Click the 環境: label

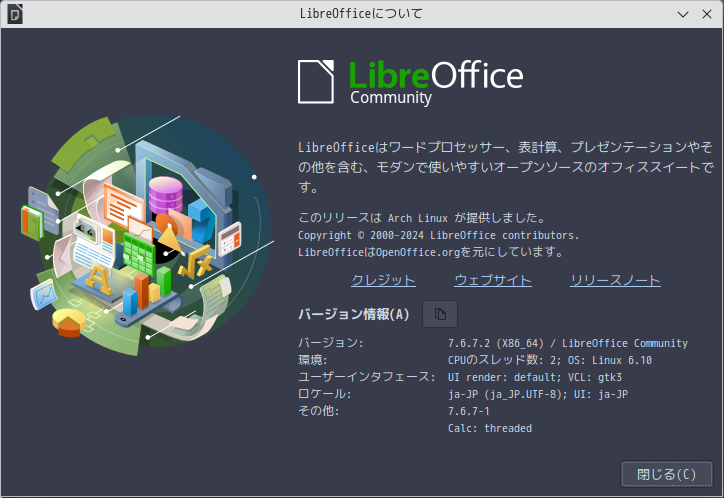tap(313, 360)
